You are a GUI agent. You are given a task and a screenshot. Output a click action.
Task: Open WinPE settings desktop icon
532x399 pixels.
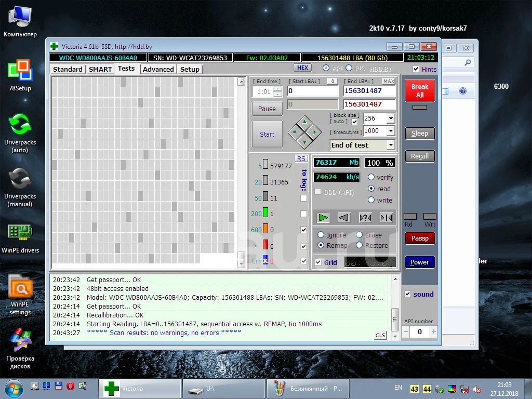[x=20, y=295]
